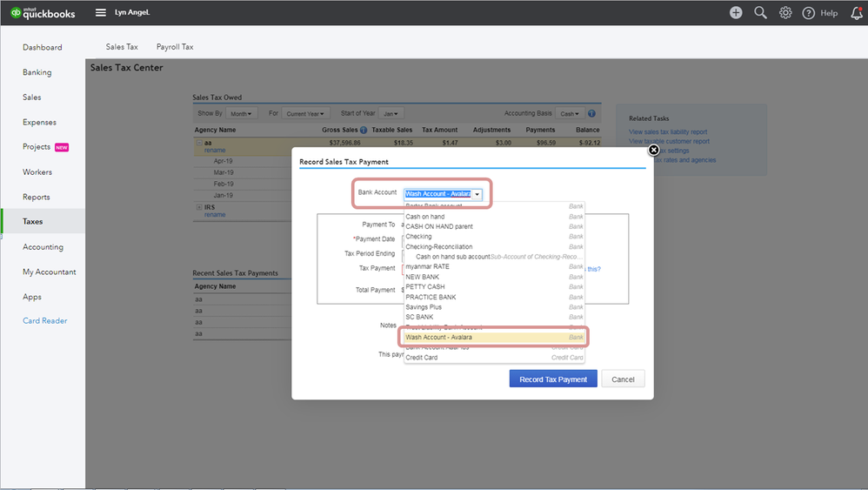Switch to the Sales Tax tab
Viewport: 868px width, 490px height.
click(x=122, y=47)
